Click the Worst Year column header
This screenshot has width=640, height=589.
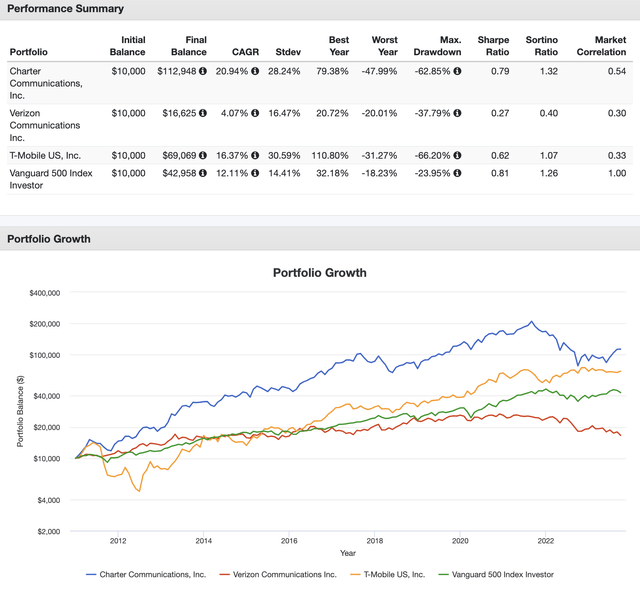384,46
